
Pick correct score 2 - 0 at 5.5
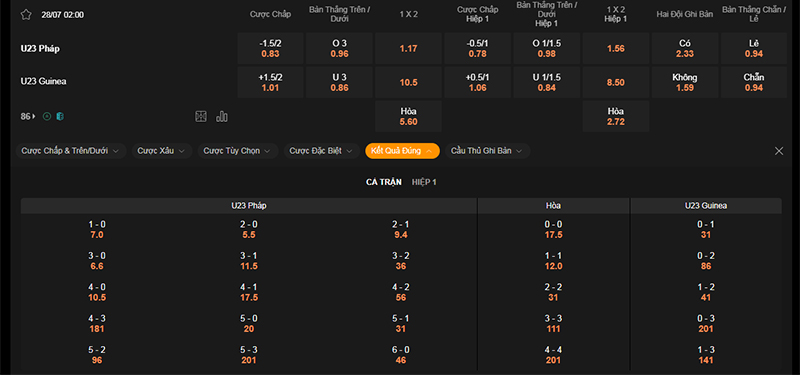point(249,230)
